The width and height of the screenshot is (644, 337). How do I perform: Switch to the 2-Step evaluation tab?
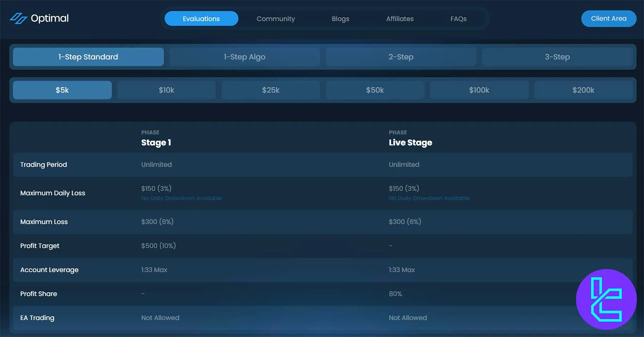[x=401, y=57]
